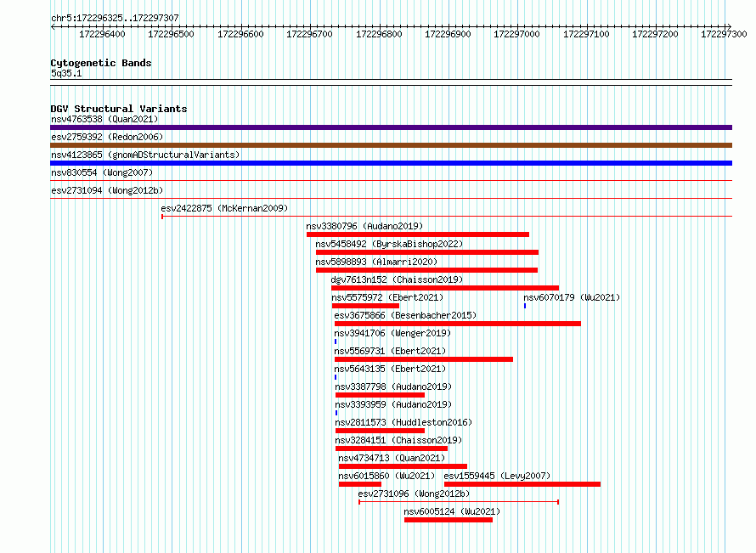756x553 pixels.
Task: Select the purple nsv4763538 variant bar
Action: pos(391,127)
